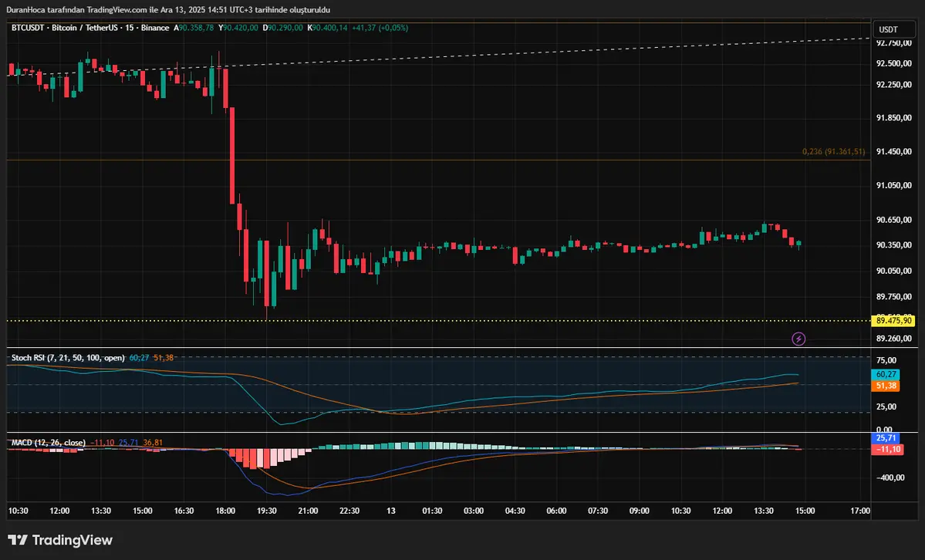Click the DuranHoca snapshot header text
This screenshot has width=925, height=560.
tap(168, 9)
